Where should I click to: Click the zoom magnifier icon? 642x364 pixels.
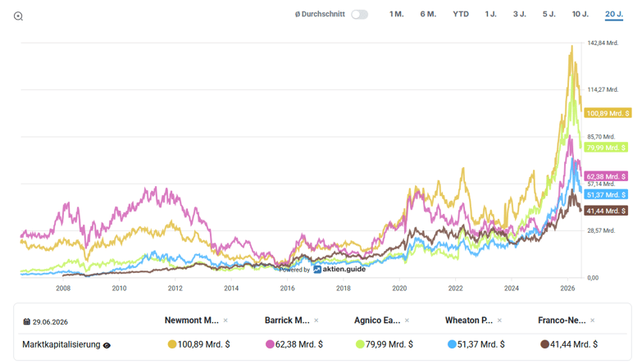click(18, 16)
